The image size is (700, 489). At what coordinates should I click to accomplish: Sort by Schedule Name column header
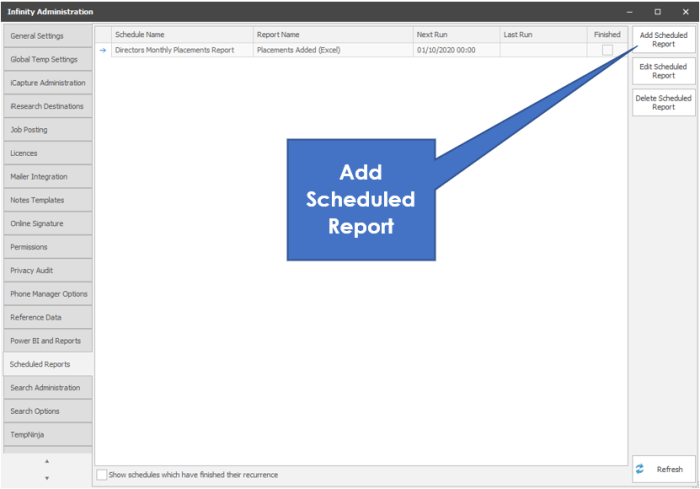tap(180, 34)
